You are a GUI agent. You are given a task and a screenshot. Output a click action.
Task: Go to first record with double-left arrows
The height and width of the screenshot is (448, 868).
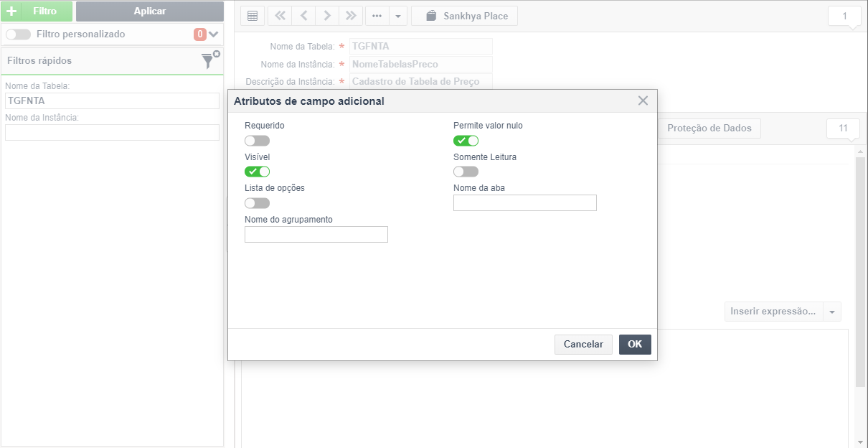[x=279, y=16]
